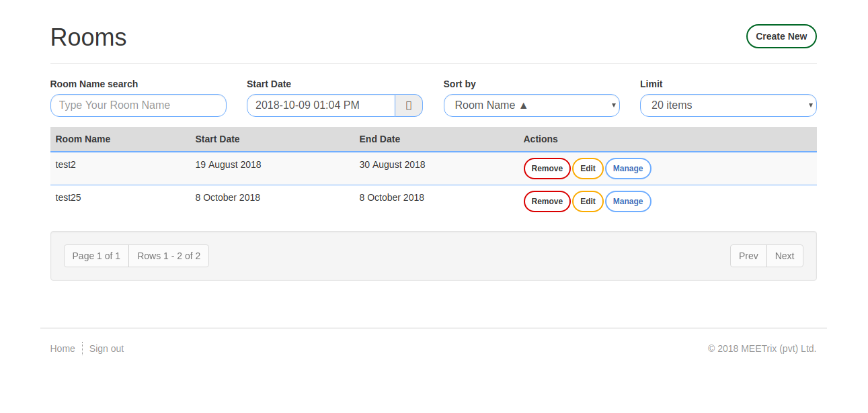The width and height of the screenshot is (868, 413).
Task: Click the Start Date text input
Action: (321, 105)
